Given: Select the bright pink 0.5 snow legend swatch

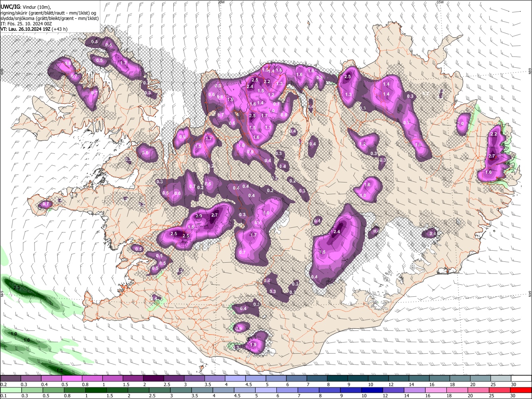Looking at the screenshot, I should tap(71, 378).
